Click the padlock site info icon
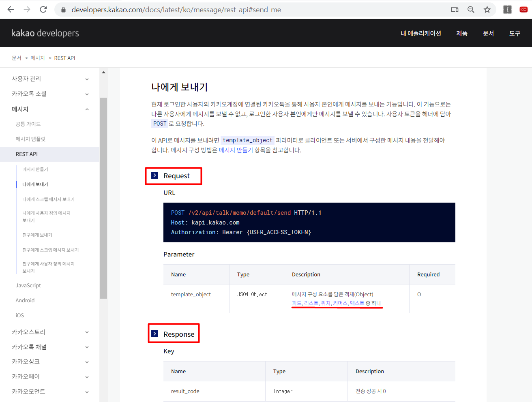532x402 pixels. [x=63, y=10]
